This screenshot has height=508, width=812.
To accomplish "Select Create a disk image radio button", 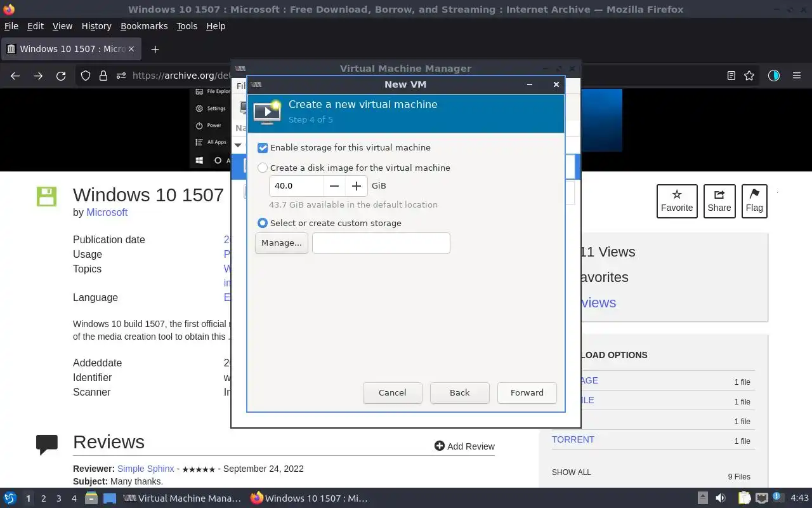I will [x=263, y=168].
